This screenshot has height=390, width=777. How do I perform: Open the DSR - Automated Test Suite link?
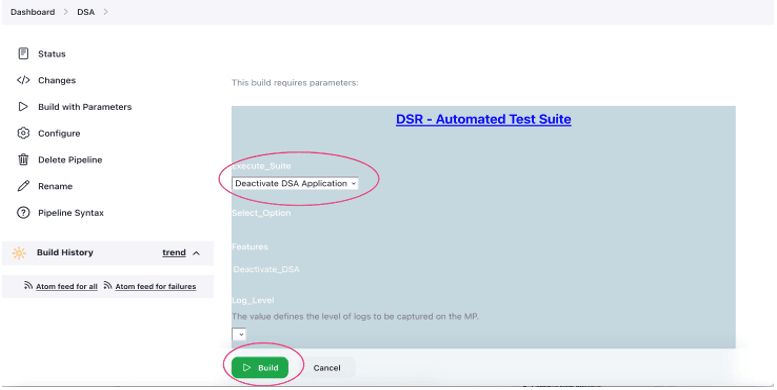[x=483, y=119]
